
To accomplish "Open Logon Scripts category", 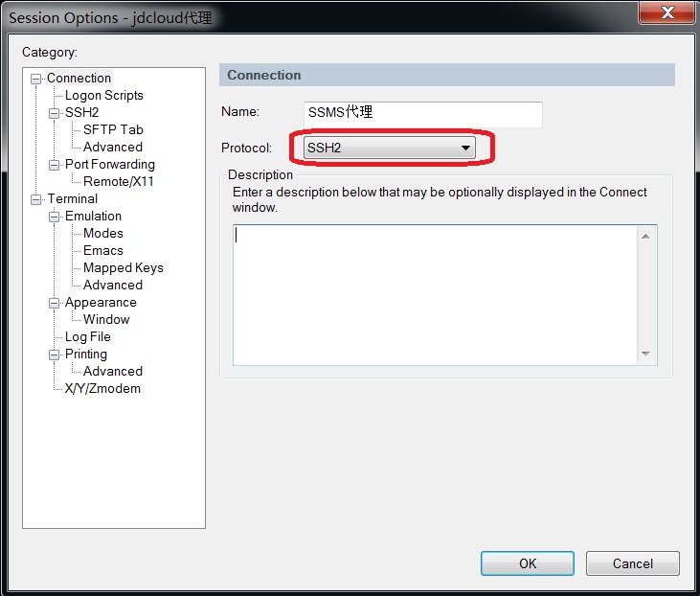I will [x=104, y=95].
